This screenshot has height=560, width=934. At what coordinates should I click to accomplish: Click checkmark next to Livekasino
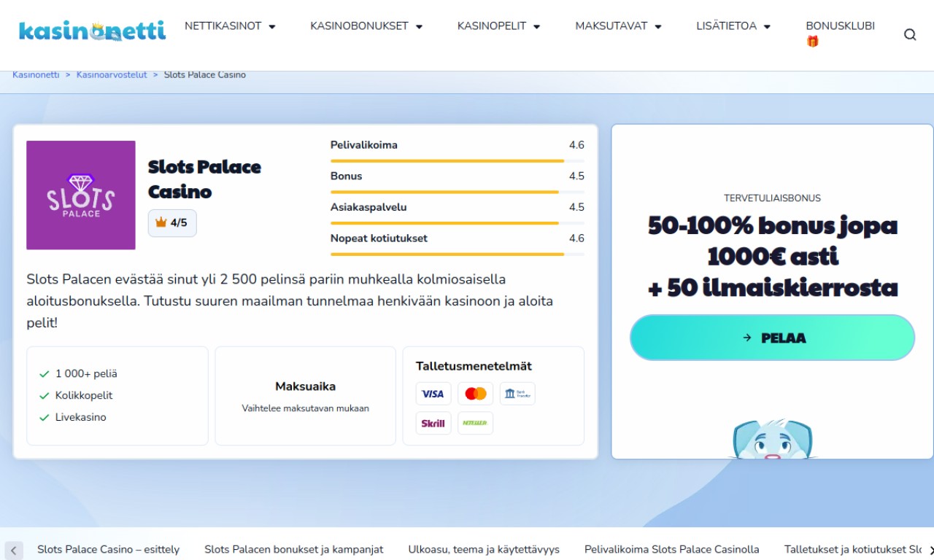(45, 418)
